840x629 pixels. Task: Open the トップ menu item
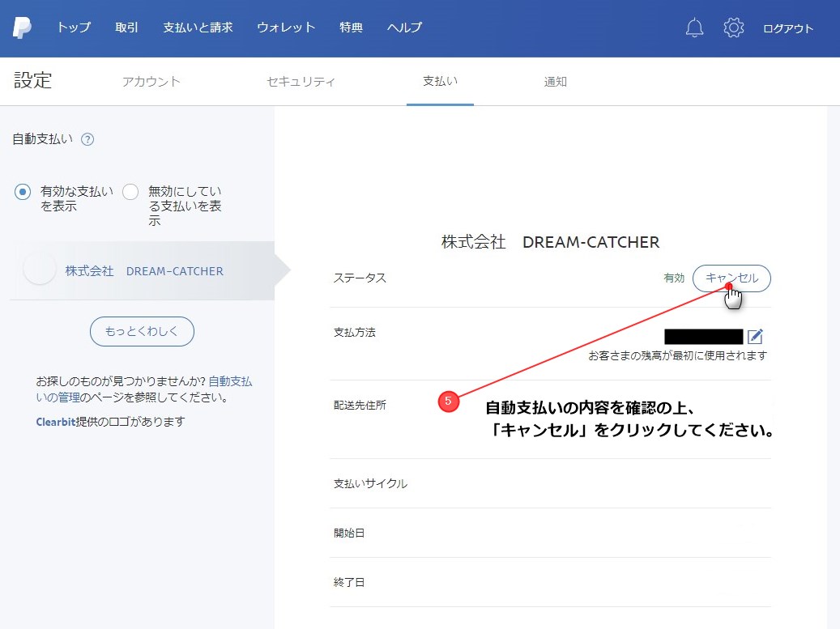point(74,28)
